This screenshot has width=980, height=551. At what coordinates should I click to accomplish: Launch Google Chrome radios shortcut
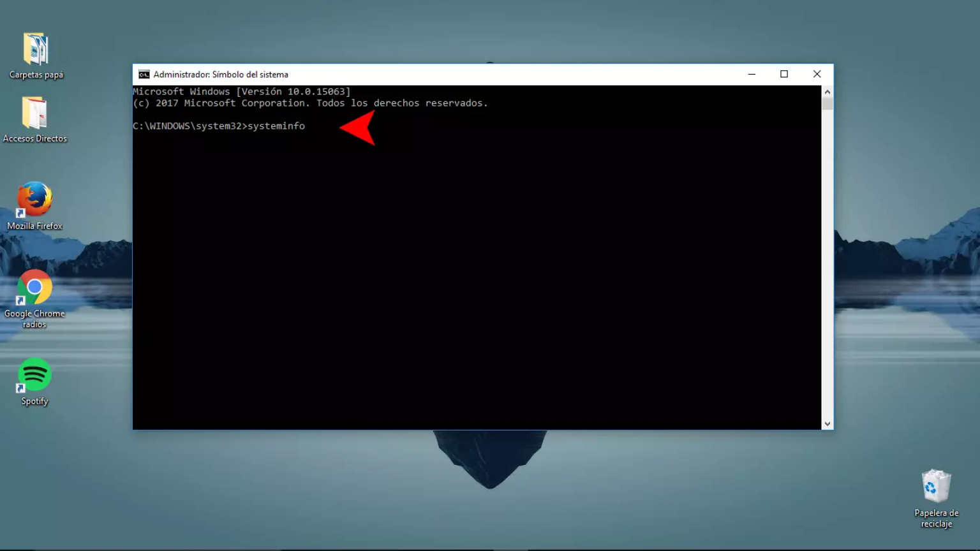tap(34, 287)
